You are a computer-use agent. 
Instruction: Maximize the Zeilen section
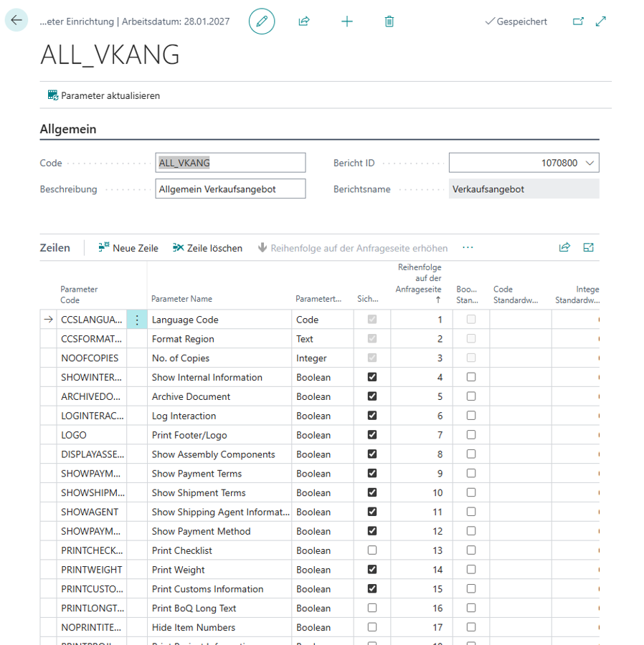point(589,248)
